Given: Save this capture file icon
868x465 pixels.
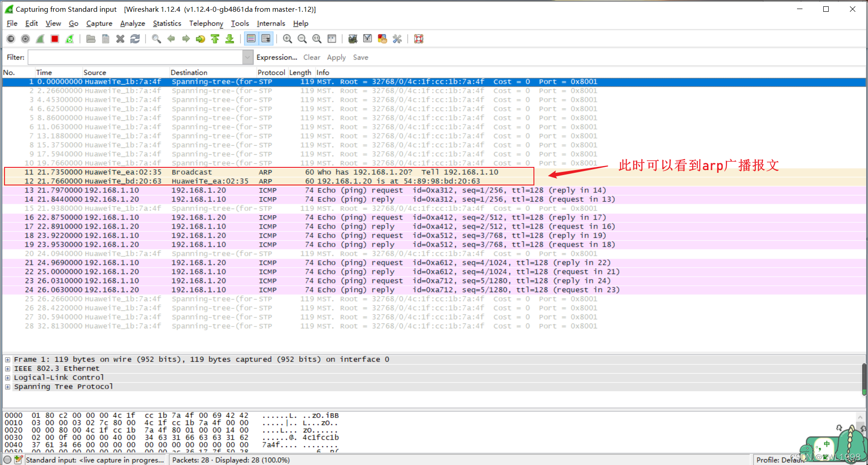Looking at the screenshot, I should tap(105, 39).
